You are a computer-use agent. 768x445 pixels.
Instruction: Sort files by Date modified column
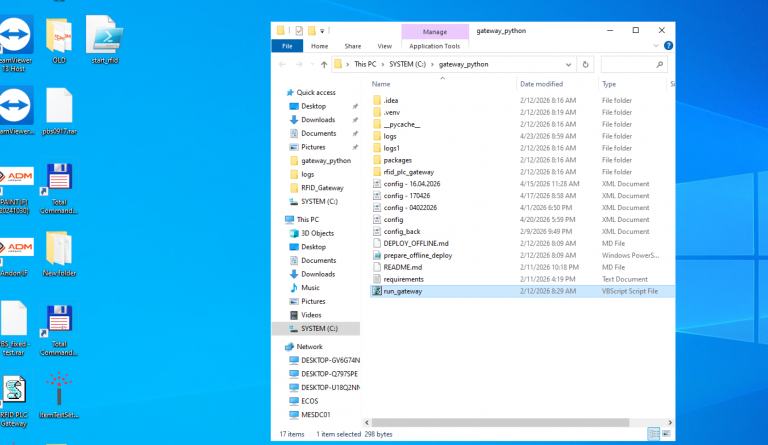557,84
